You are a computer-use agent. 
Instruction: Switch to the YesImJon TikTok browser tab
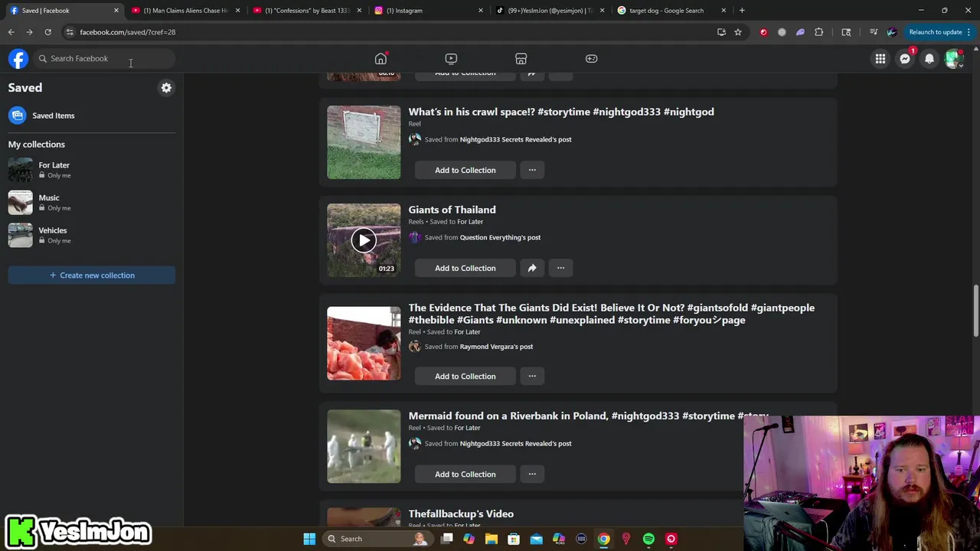click(549, 11)
